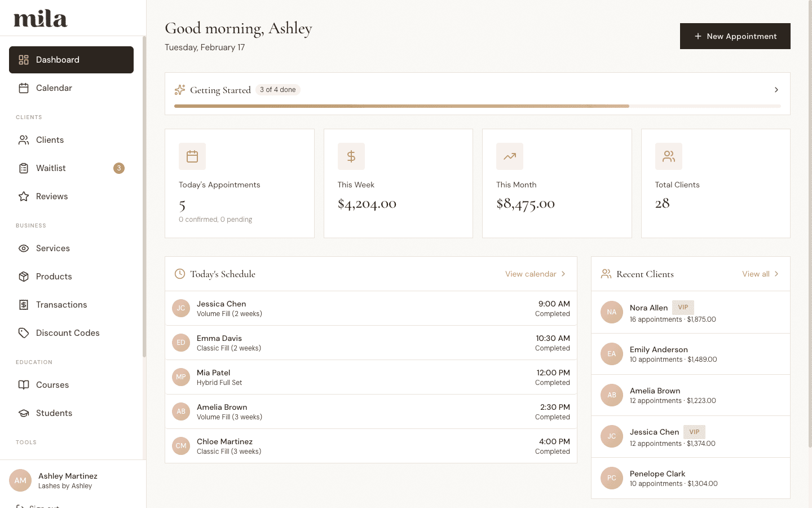The image size is (812, 508).
Task: Open Reviews using the star icon
Action: pyautogui.click(x=23, y=196)
